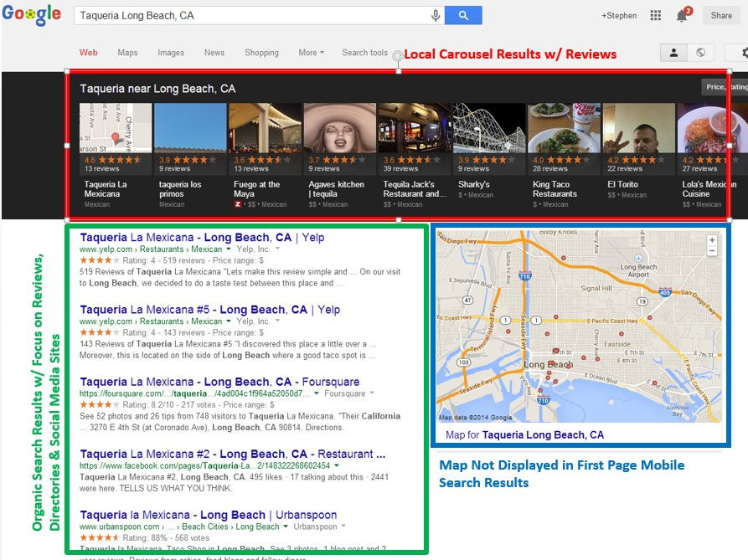The width and height of the screenshot is (748, 560).
Task: Open Search tools
Action: tap(364, 53)
